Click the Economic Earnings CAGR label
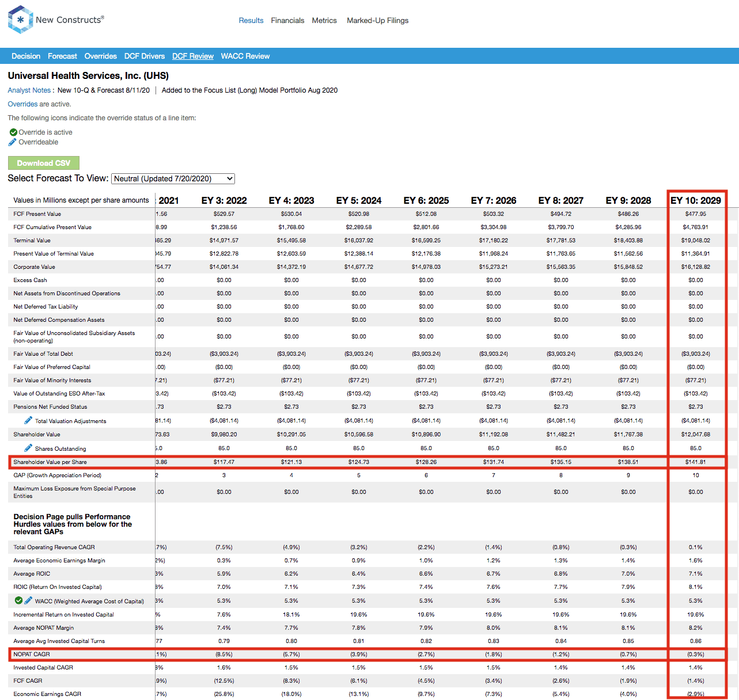Screen dimensions: 739x700 point(47,694)
